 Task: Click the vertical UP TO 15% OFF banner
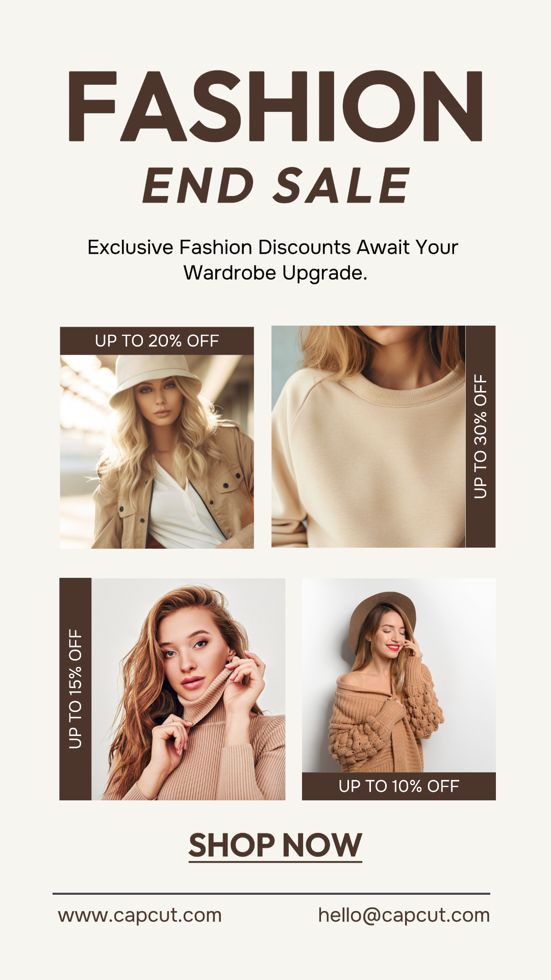pyautogui.click(x=75, y=689)
